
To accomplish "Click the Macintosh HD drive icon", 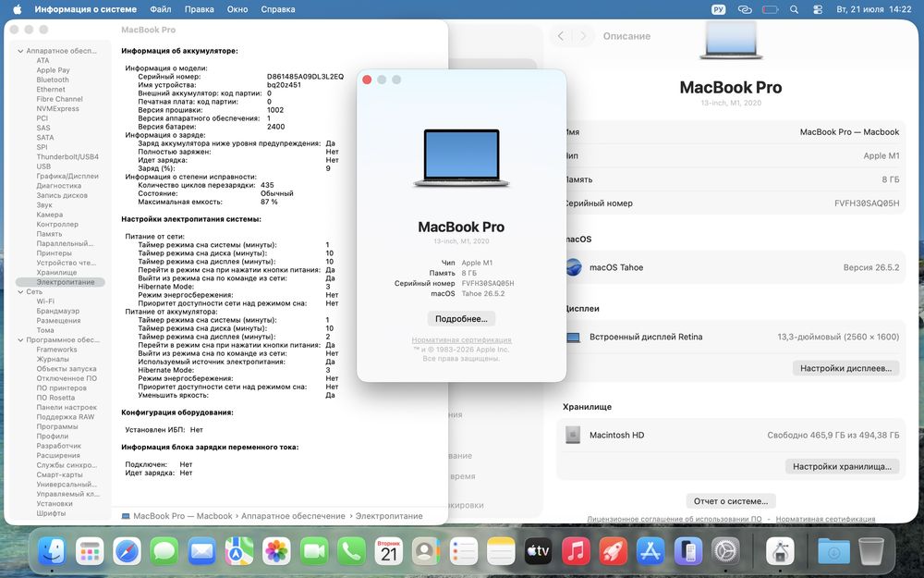I will (573, 436).
